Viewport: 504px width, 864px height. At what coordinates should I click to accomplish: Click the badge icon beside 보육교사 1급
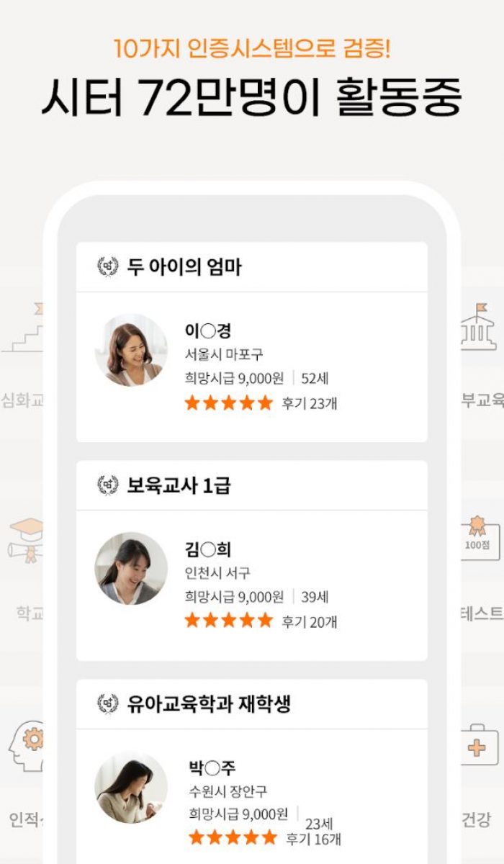pyautogui.click(x=108, y=485)
